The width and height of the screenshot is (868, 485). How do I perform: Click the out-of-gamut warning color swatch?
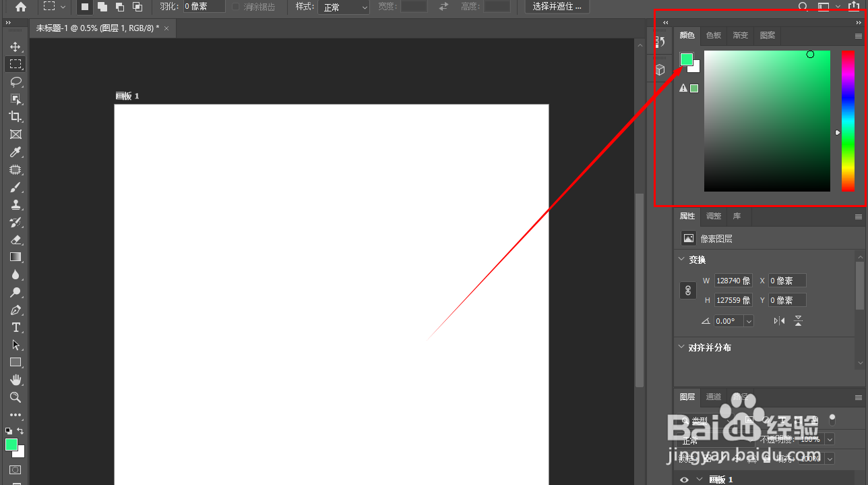click(x=694, y=88)
